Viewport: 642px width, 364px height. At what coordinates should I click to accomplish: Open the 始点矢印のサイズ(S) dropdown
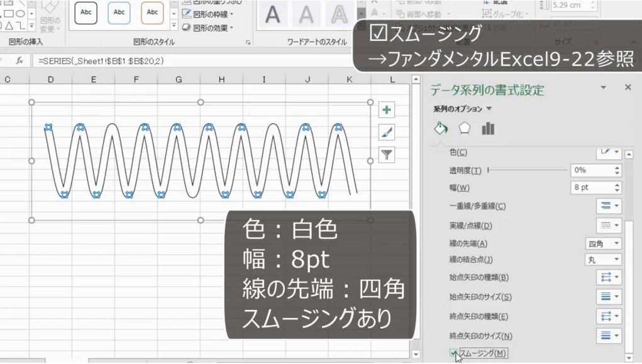[609, 297]
